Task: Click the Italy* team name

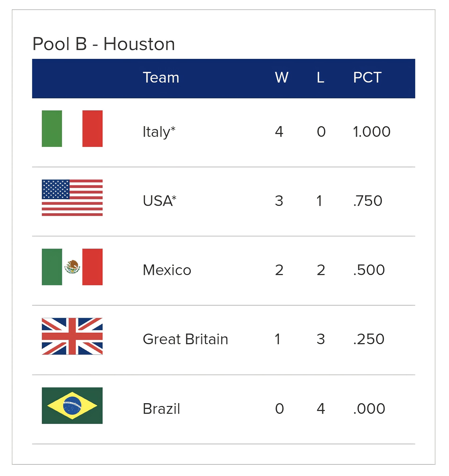Action: pos(159,132)
